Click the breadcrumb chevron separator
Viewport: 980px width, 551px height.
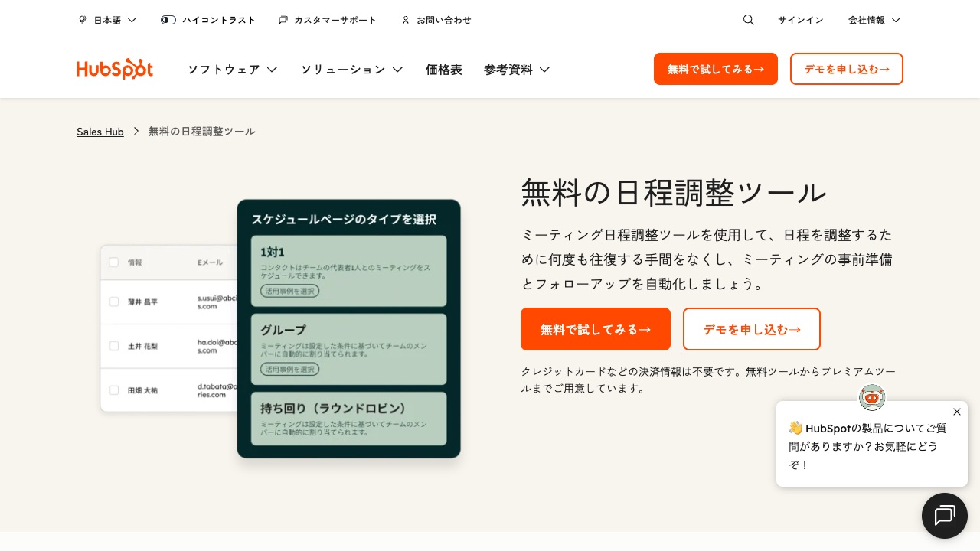click(136, 131)
